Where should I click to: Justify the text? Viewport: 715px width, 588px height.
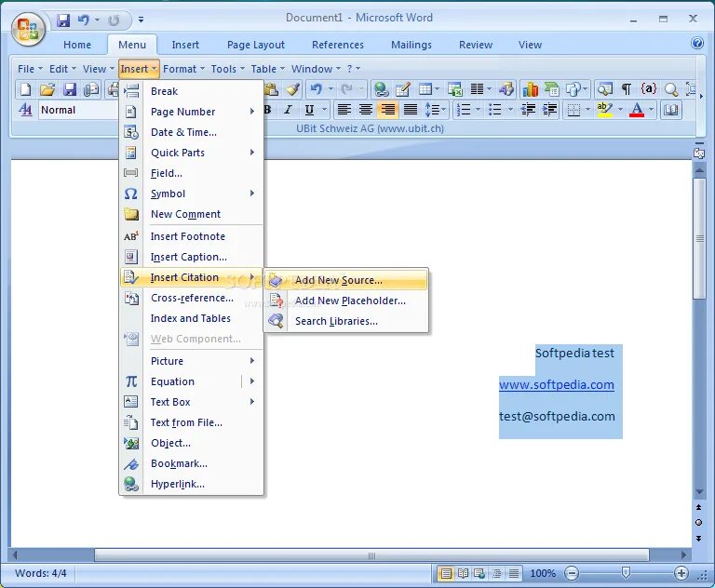pyautogui.click(x=410, y=110)
